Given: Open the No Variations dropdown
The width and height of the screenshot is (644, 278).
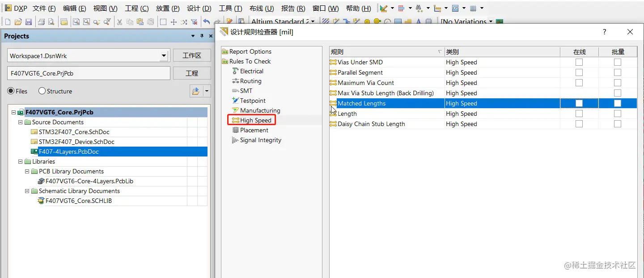Looking at the screenshot, I should (491, 21).
